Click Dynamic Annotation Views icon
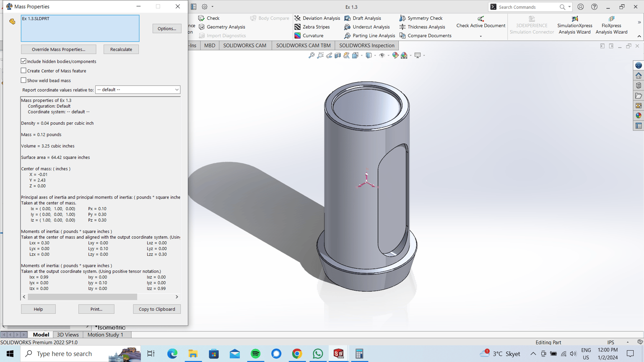Screen dimensions: 644x362 click(346, 55)
